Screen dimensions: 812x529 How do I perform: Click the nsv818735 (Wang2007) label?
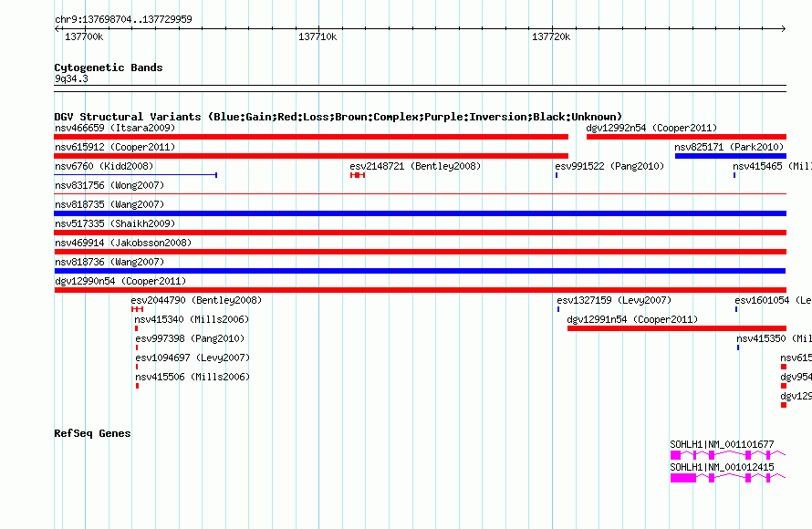pyautogui.click(x=109, y=204)
